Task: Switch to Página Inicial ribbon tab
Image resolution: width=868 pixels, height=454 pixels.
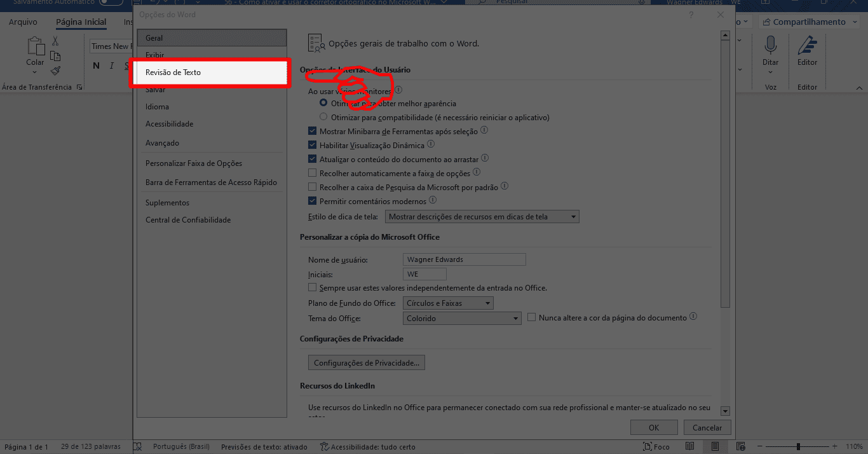Action: click(x=81, y=22)
